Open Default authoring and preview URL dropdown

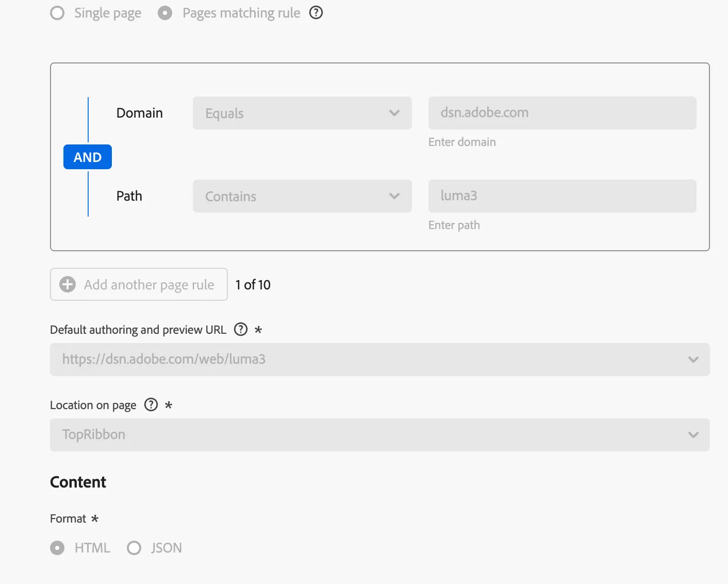point(380,360)
